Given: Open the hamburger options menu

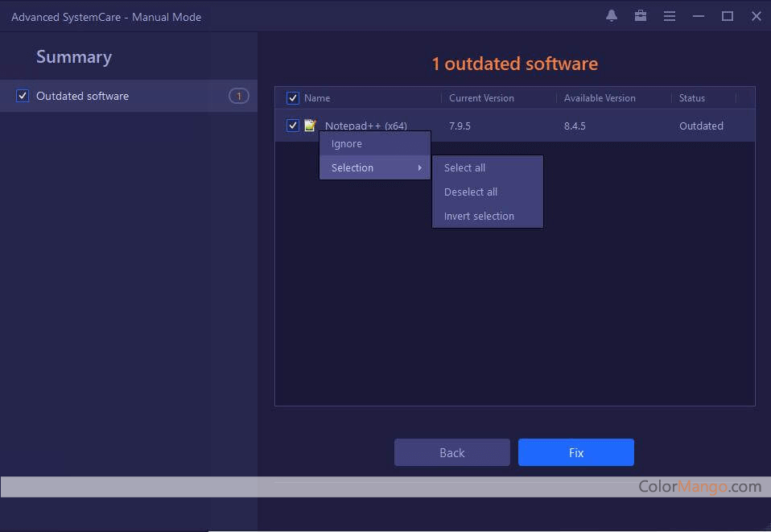Looking at the screenshot, I should click(x=669, y=16).
